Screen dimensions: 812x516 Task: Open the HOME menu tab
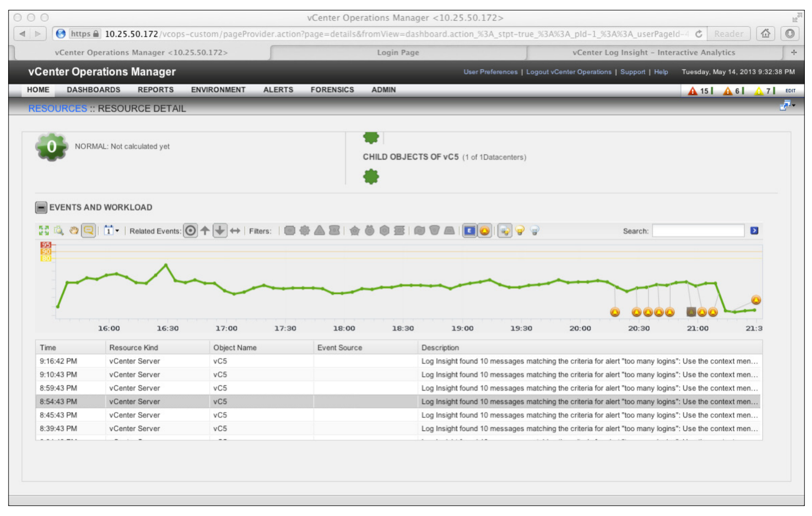(38, 90)
